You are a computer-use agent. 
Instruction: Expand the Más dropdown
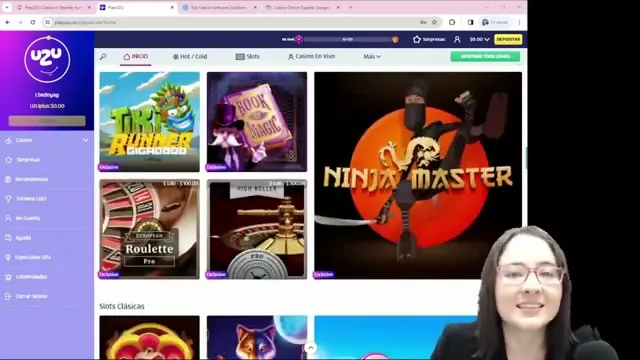pos(372,56)
